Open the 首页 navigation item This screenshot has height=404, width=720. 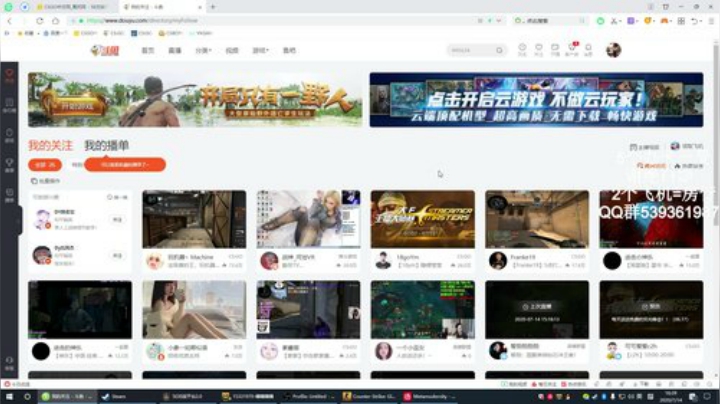(148, 50)
